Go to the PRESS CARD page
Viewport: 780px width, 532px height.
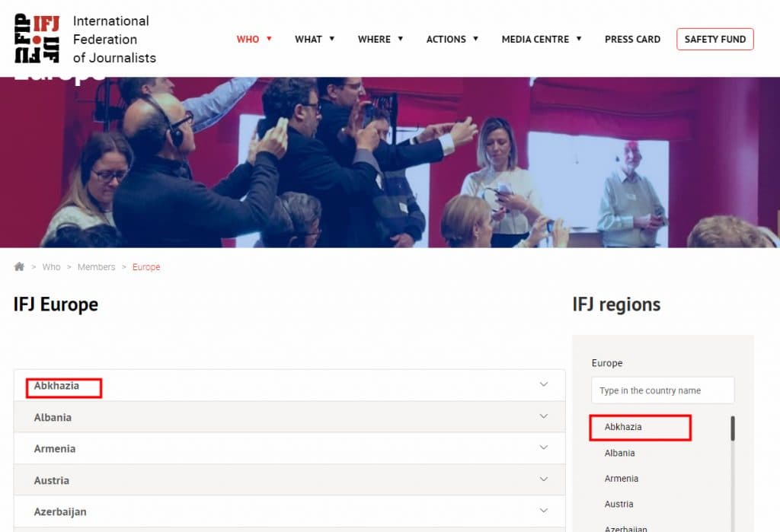632,39
